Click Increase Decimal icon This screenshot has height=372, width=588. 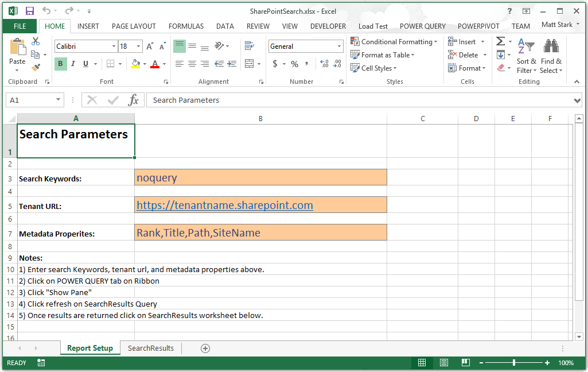tap(325, 64)
